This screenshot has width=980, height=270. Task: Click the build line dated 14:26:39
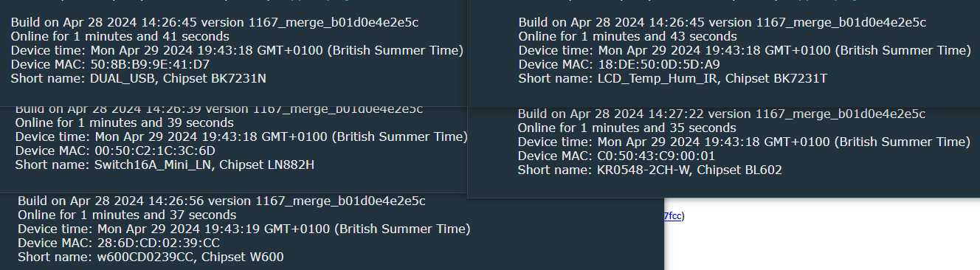click(x=219, y=109)
